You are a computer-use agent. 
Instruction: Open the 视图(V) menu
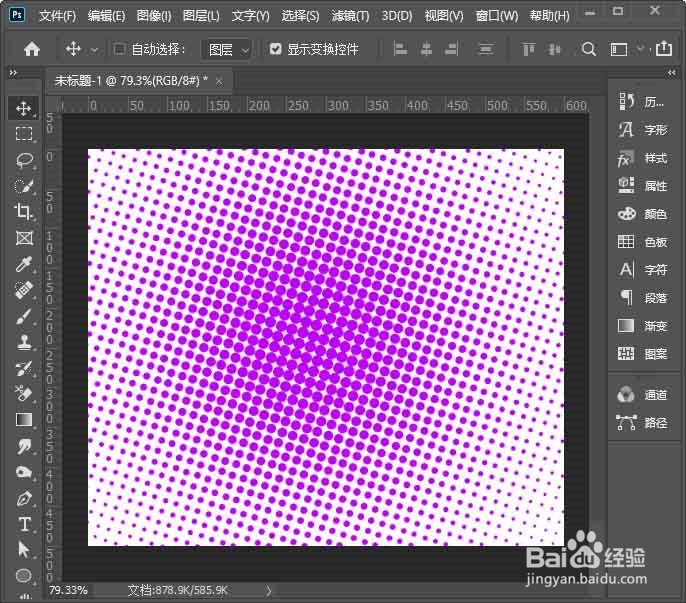coord(444,16)
